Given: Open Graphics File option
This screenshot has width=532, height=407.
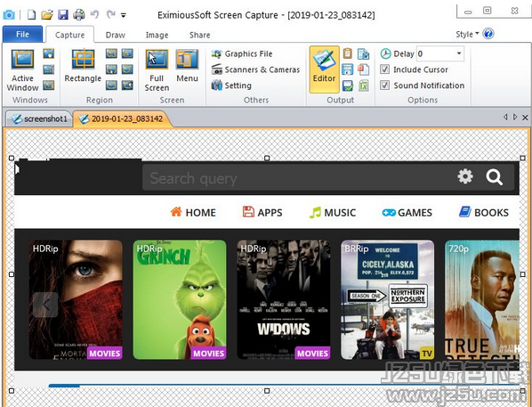Looking at the screenshot, I should click(x=242, y=53).
